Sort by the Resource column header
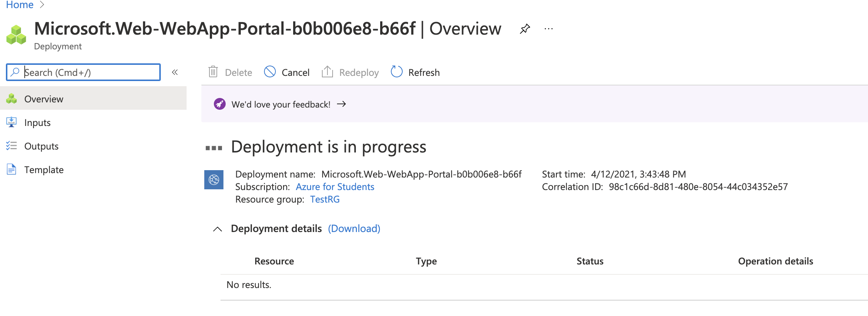The height and width of the screenshot is (316, 868). tap(274, 261)
